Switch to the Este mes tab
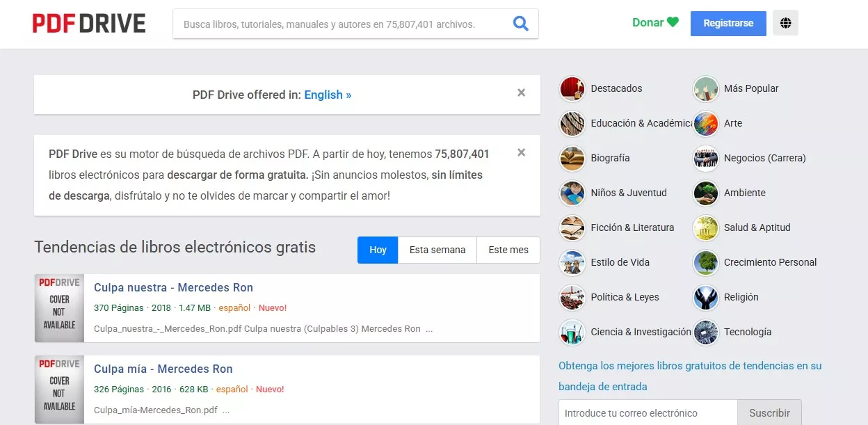This screenshot has width=868, height=425. 508,250
